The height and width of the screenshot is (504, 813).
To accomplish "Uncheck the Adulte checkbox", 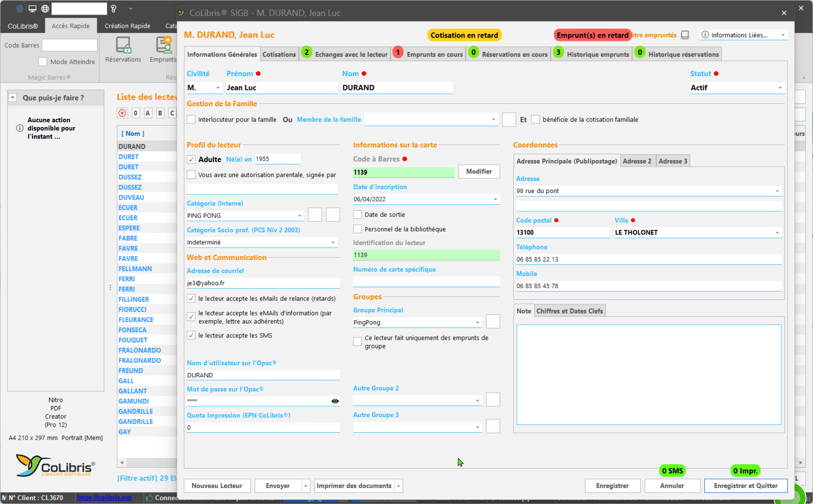I will coord(191,160).
